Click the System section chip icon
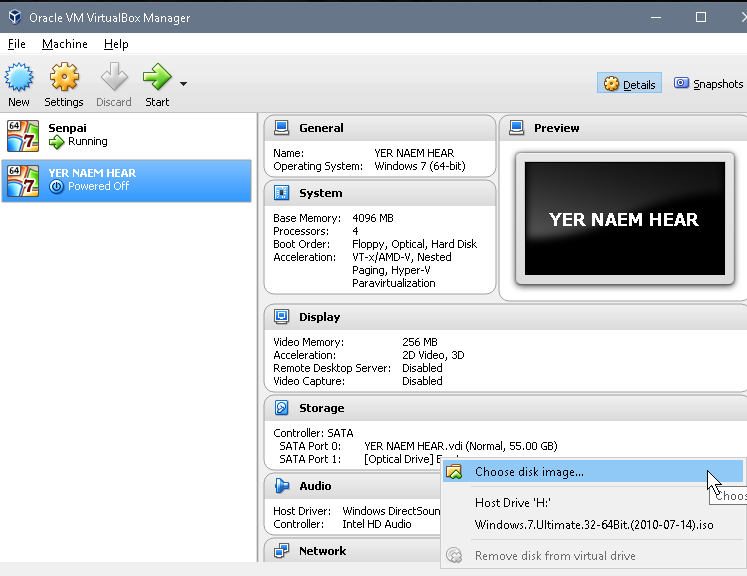 [282, 193]
